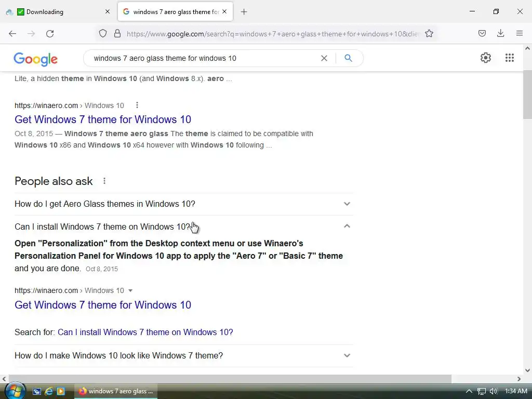Open the taskbar desktop/window switcher icon
The height and width of the screenshot is (399, 532).
37,391
